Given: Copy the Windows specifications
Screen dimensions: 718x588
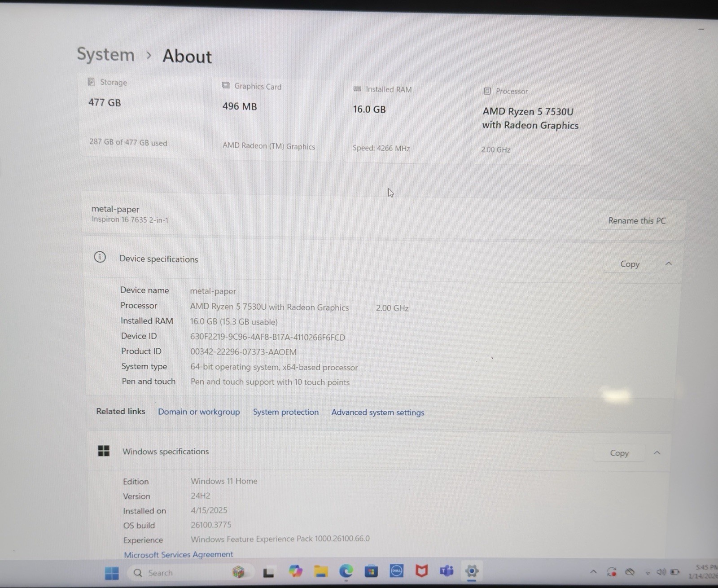Looking at the screenshot, I should [619, 453].
